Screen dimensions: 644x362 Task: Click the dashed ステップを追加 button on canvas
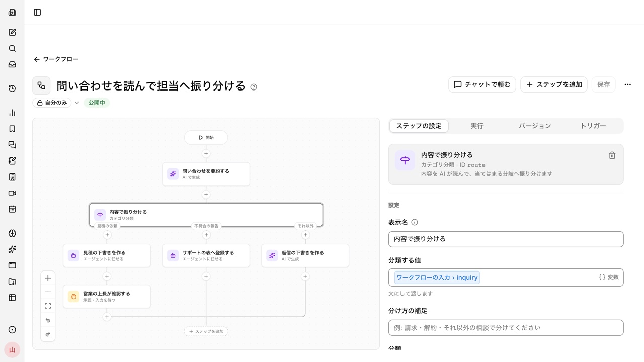pos(206,331)
